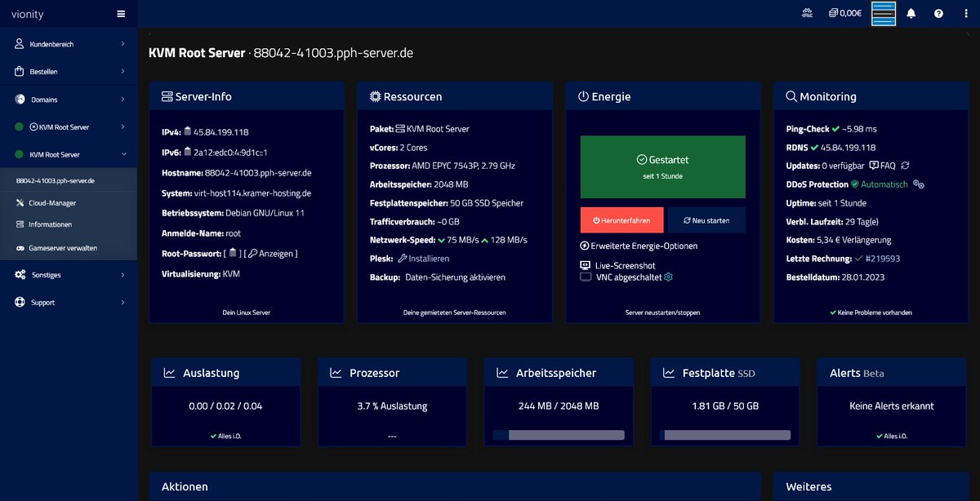980x501 pixels.
Task: Open the Bestellen menu item
Action: tap(69, 72)
